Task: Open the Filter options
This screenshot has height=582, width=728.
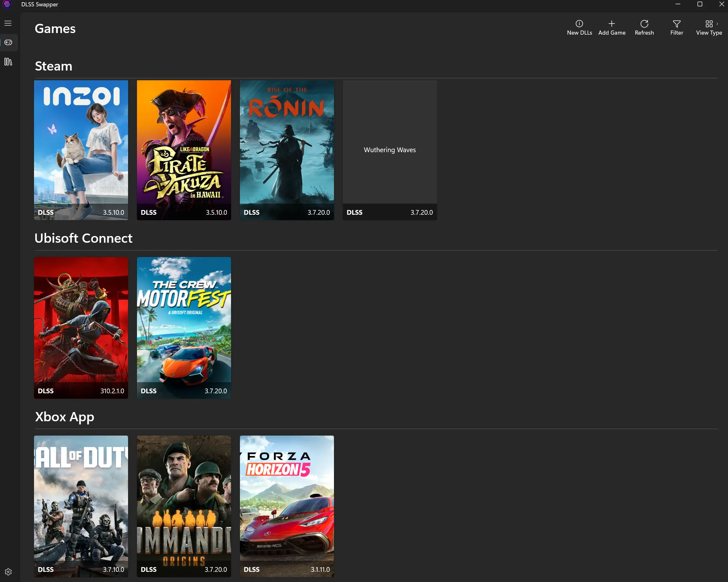Action: [x=677, y=28]
